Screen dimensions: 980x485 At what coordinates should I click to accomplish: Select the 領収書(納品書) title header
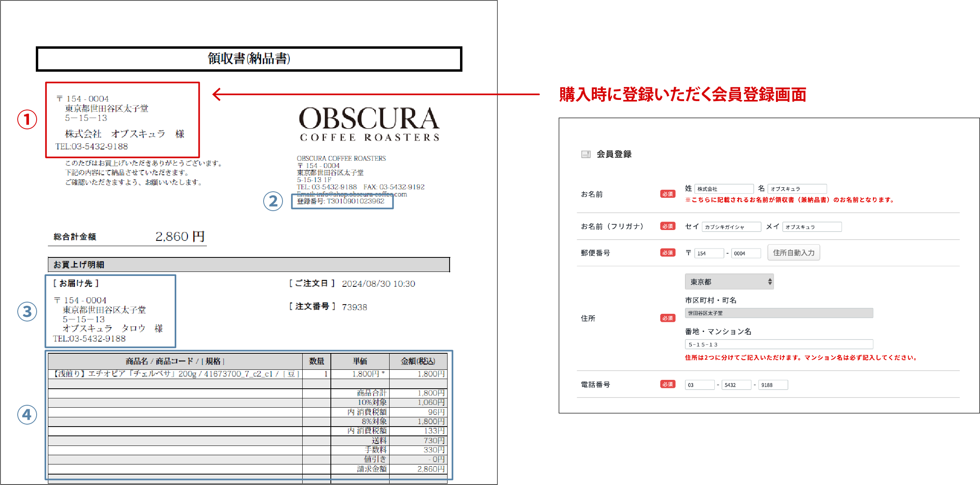pos(248,58)
